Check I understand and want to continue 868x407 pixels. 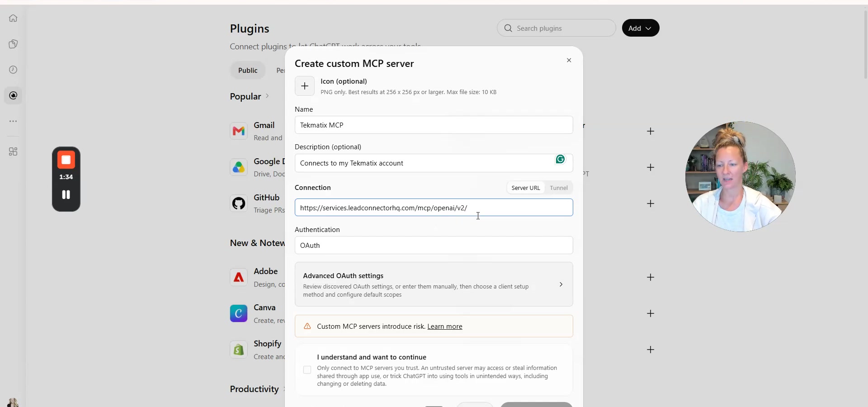[x=307, y=370]
